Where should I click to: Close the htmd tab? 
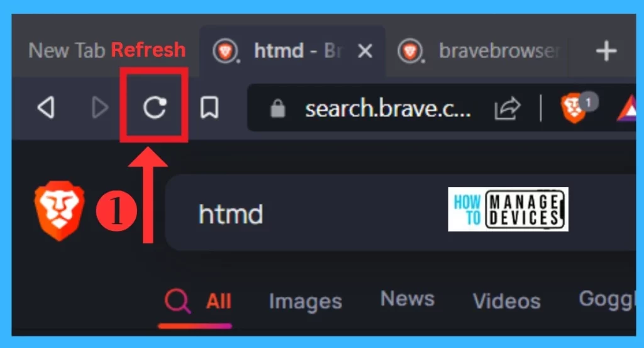365,52
